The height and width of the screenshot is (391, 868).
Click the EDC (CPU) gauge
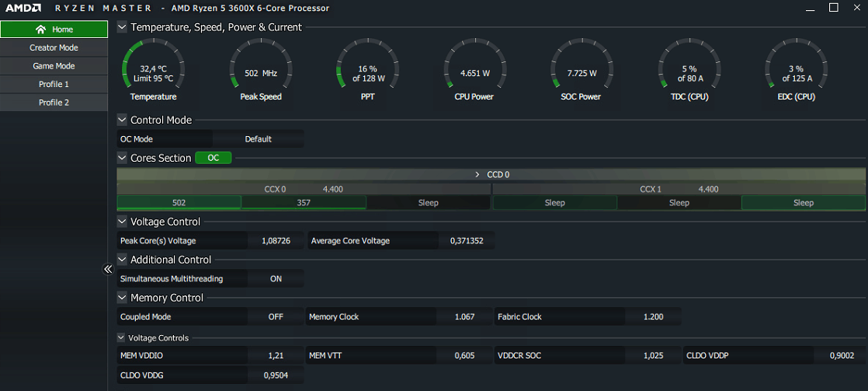point(796,69)
